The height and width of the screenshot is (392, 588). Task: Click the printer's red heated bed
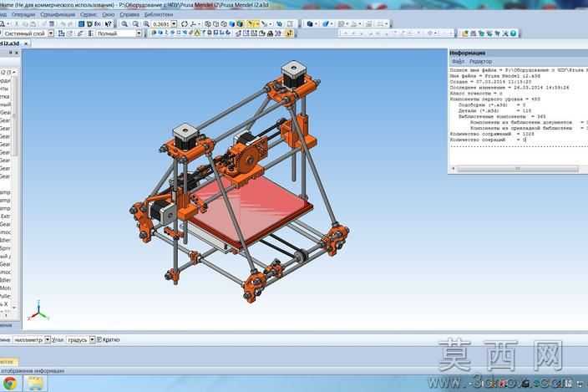click(252, 210)
